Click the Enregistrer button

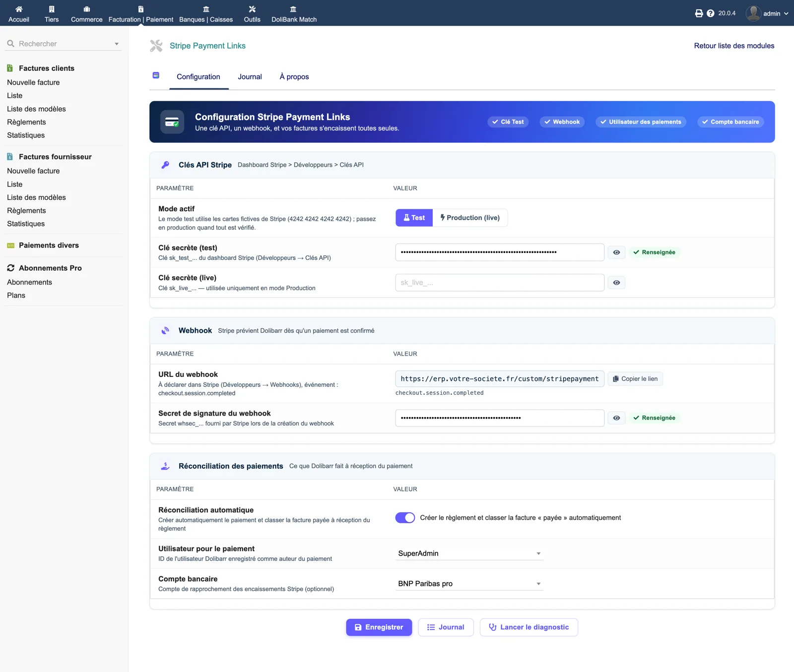[379, 627]
